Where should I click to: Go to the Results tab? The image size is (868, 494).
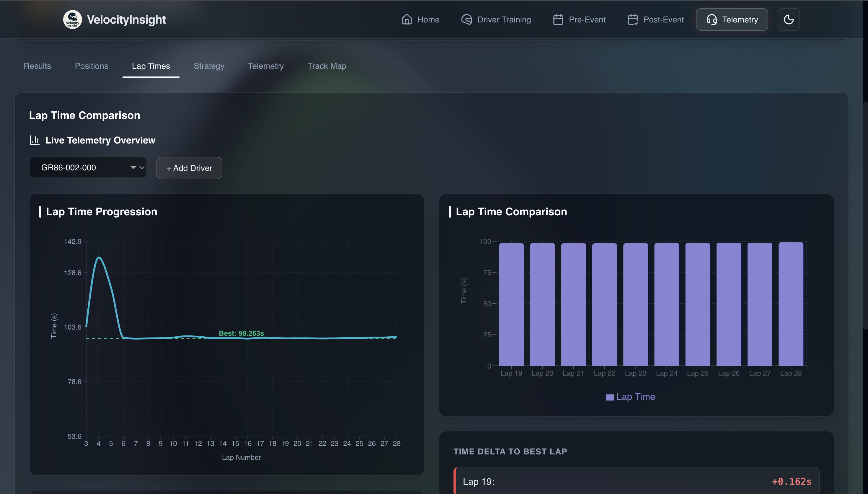pos(37,66)
